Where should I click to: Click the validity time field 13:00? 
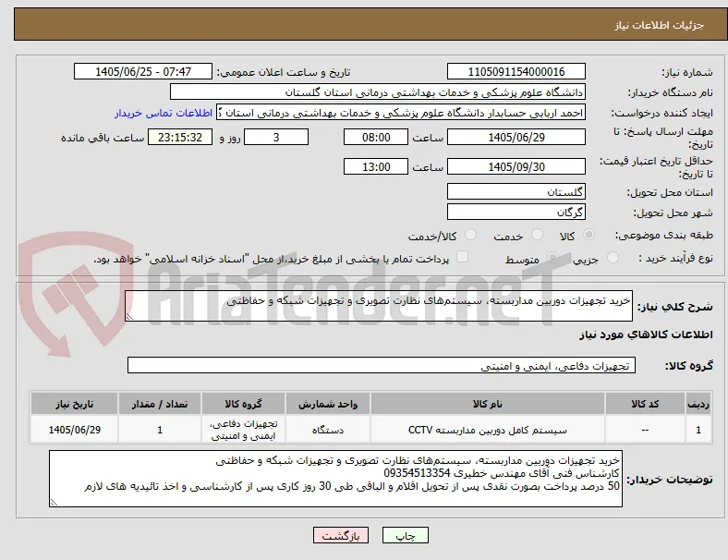tap(376, 166)
